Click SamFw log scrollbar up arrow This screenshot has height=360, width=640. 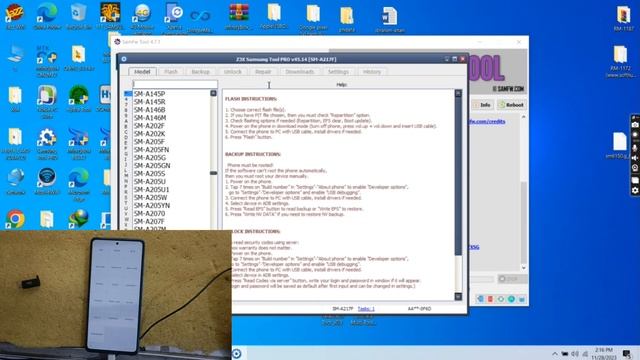point(524,117)
